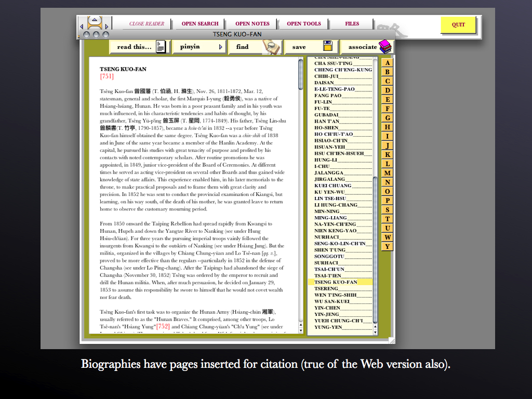
Task: Select WU SAN-KUEI in name list
Action: click(x=331, y=301)
